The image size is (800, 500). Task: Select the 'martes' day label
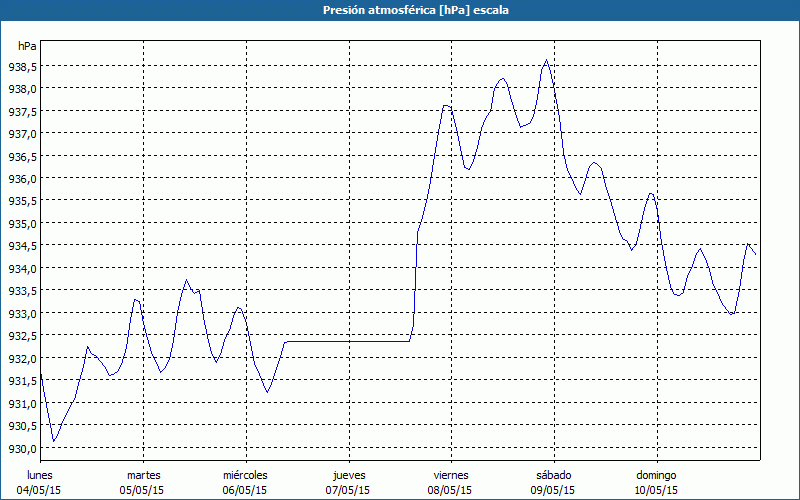click(x=144, y=474)
